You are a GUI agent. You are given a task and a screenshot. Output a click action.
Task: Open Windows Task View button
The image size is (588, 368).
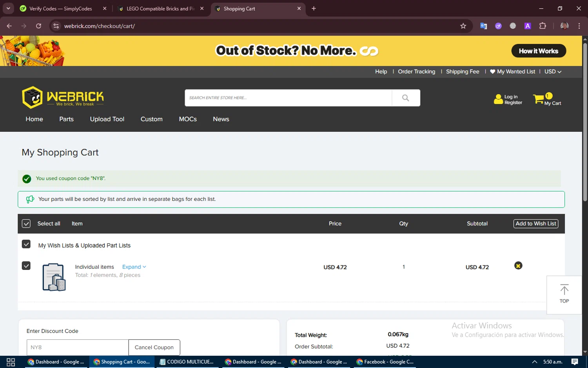click(x=11, y=362)
